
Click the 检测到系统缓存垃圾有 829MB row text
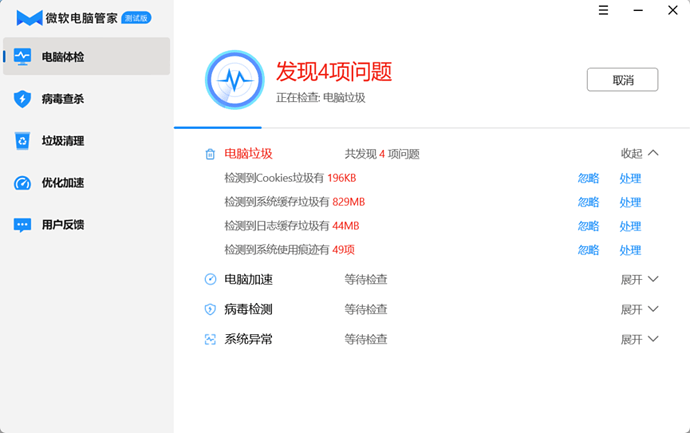(295, 202)
